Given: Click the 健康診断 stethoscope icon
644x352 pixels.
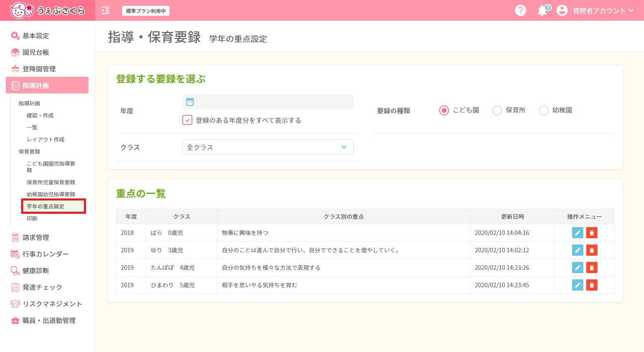Looking at the screenshot, I should tap(15, 271).
